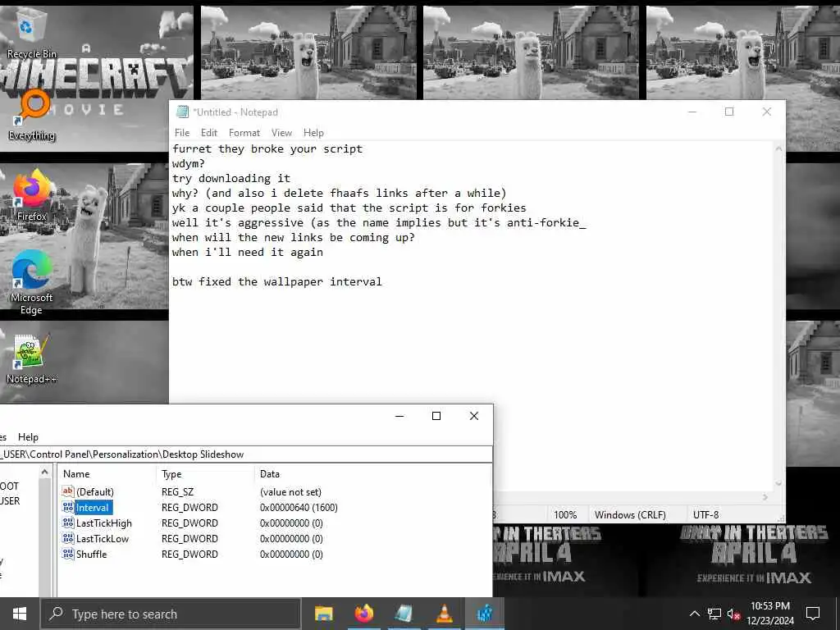Select the (Default) registry value name
Screen dimensions: 840x630
point(95,492)
